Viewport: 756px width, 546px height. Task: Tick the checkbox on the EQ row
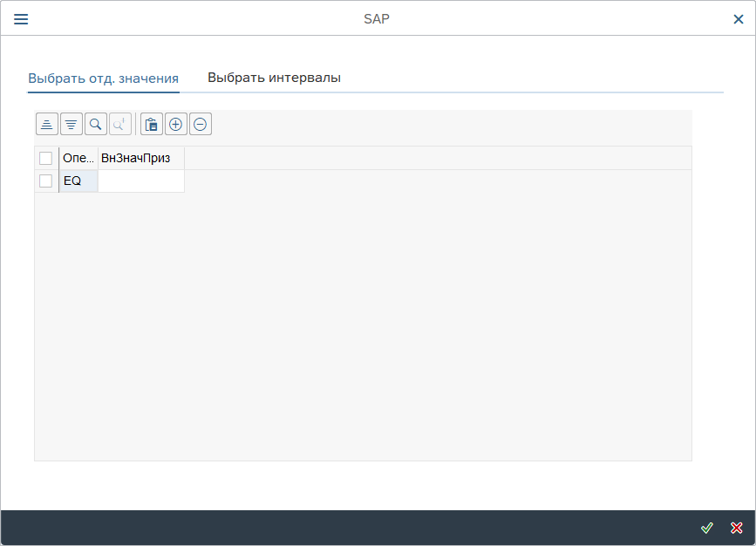click(46, 181)
